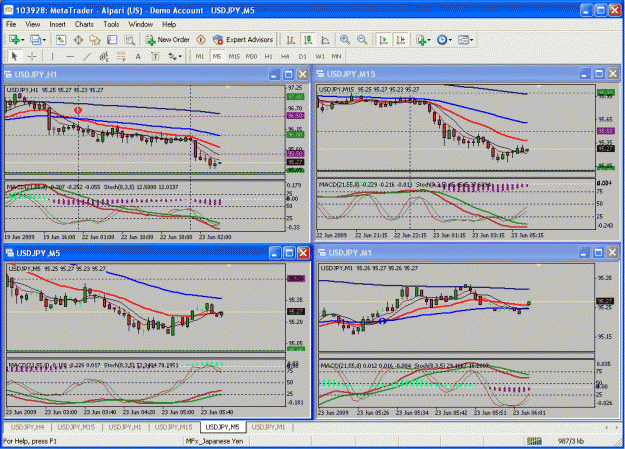Switch chart to line chart style
This screenshot has width=625, height=449.
[x=325, y=39]
